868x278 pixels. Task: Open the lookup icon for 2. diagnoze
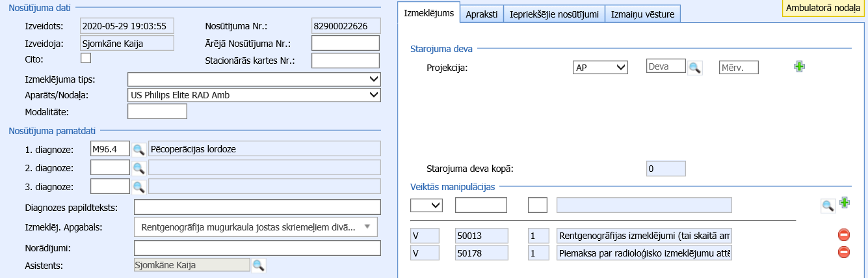click(x=138, y=168)
